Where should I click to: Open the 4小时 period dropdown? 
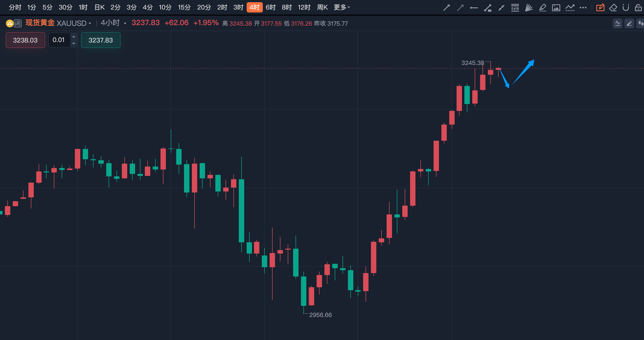(x=125, y=23)
